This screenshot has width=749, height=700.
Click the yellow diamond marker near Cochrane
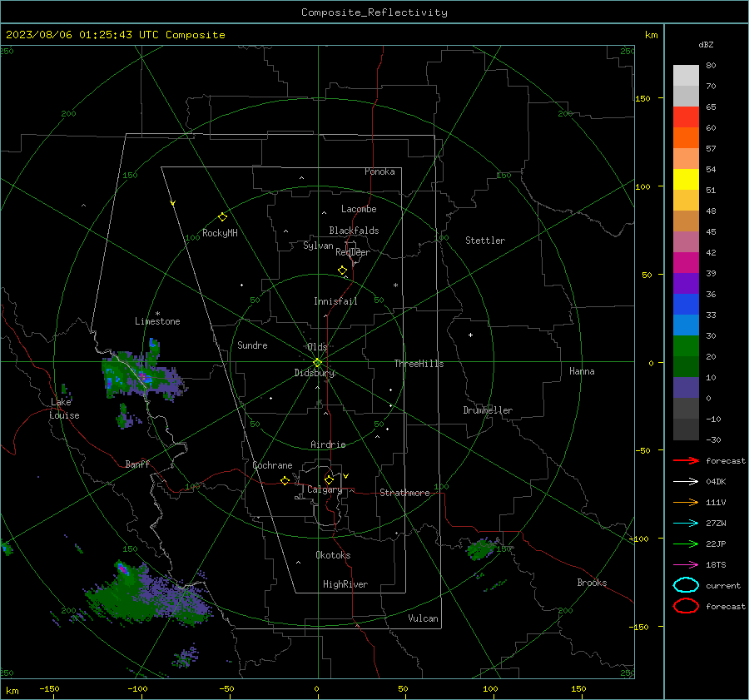(285, 480)
